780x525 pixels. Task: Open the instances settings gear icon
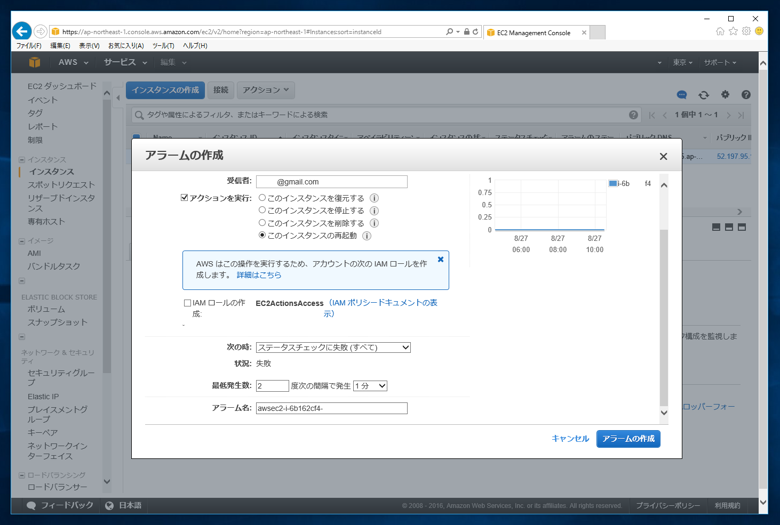coord(725,95)
